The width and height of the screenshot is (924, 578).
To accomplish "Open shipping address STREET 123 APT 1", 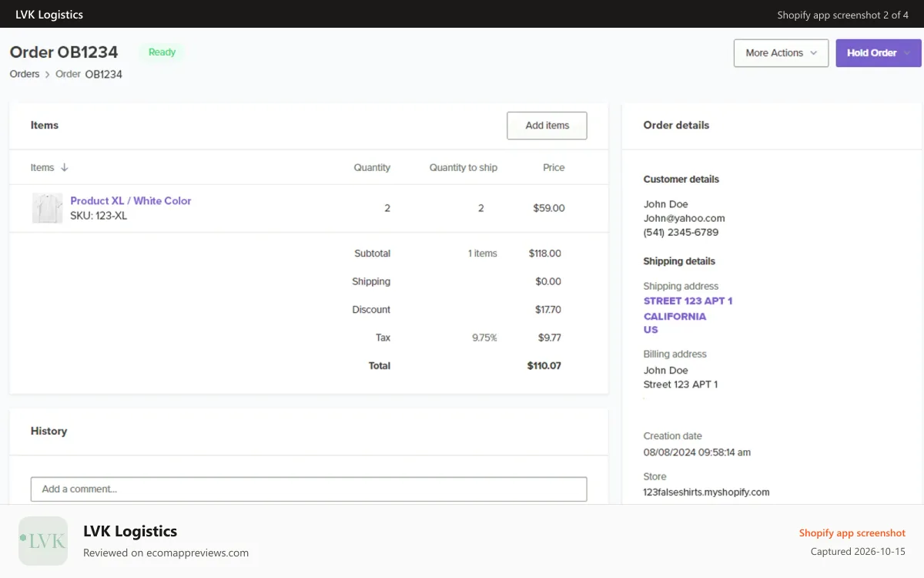I will 688,301.
